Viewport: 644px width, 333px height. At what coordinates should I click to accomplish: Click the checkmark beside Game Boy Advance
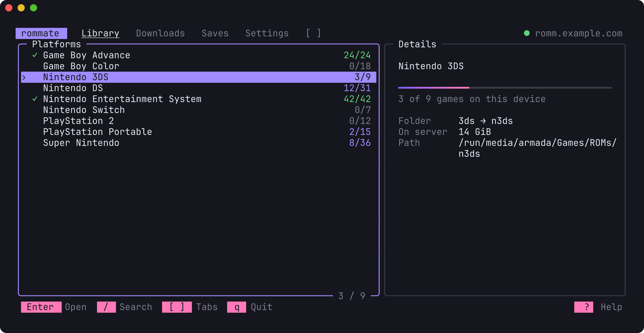35,55
